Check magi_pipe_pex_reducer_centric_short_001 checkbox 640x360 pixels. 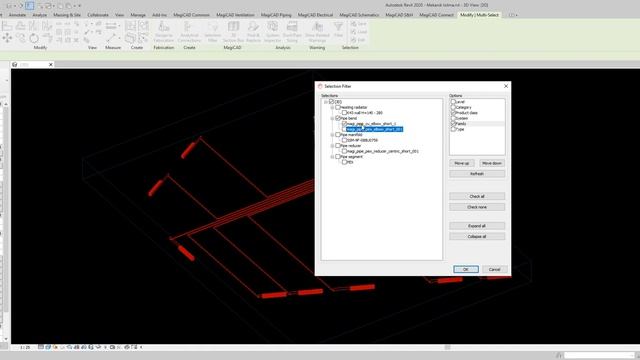click(x=344, y=151)
